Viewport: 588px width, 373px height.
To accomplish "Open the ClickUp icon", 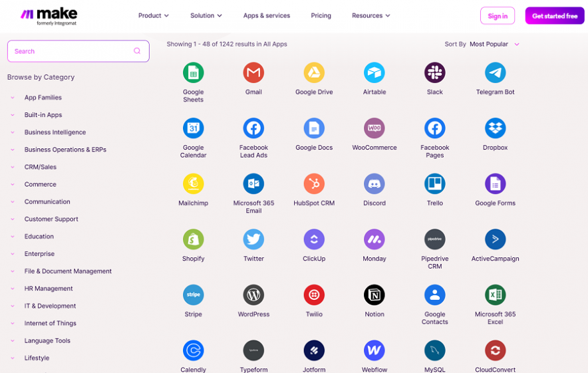I will (x=314, y=239).
